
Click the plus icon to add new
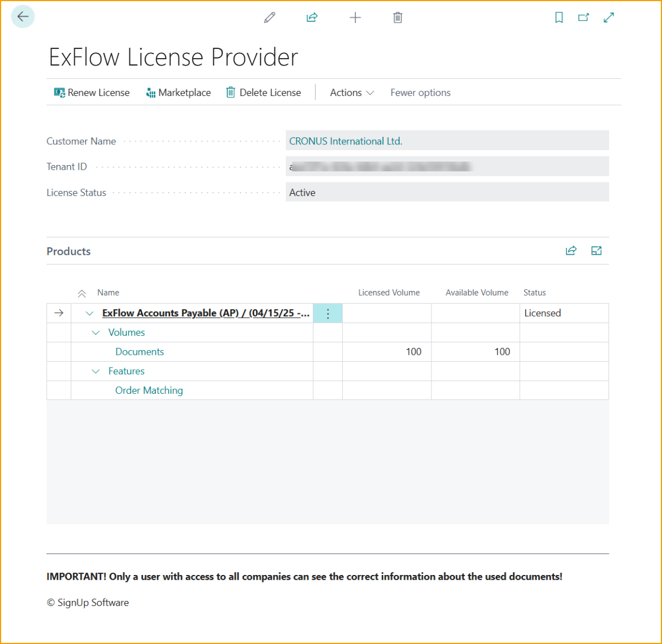pyautogui.click(x=355, y=18)
